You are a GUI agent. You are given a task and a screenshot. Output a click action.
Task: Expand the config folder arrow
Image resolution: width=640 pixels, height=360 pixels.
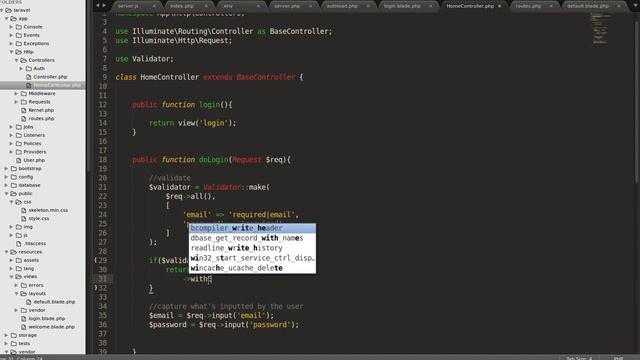(7, 177)
